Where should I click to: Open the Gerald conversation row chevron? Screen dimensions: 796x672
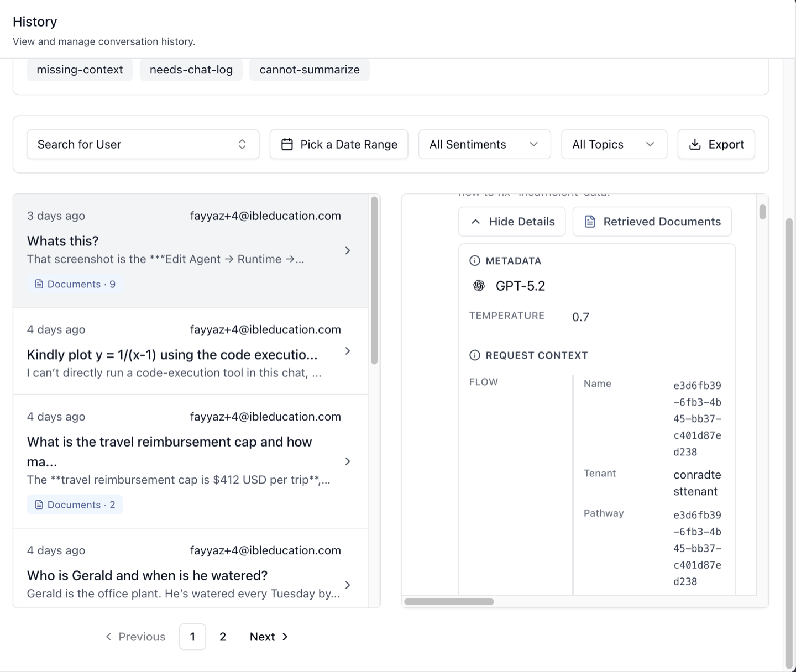tap(348, 585)
